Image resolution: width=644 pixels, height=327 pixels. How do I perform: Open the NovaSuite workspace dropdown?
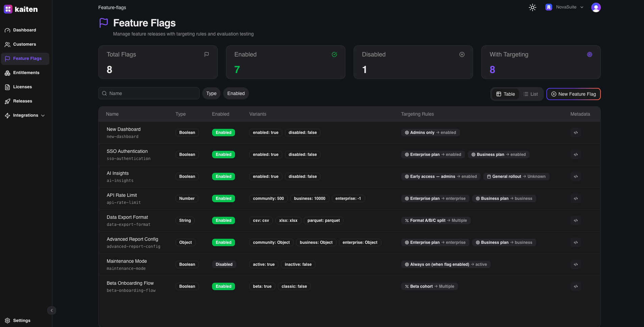[x=565, y=7]
